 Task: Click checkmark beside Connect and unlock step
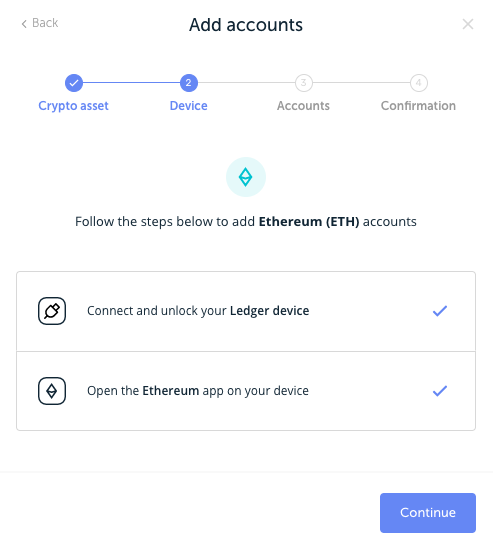440,311
